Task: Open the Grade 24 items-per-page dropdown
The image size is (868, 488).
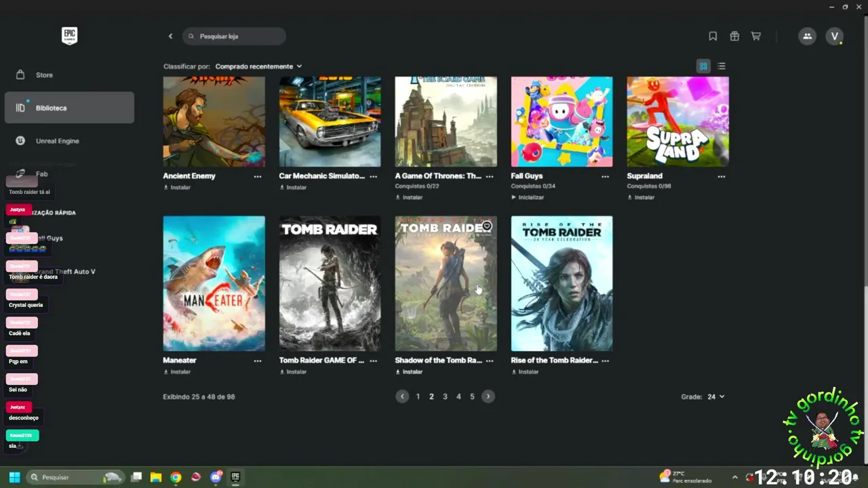Action: coord(715,396)
